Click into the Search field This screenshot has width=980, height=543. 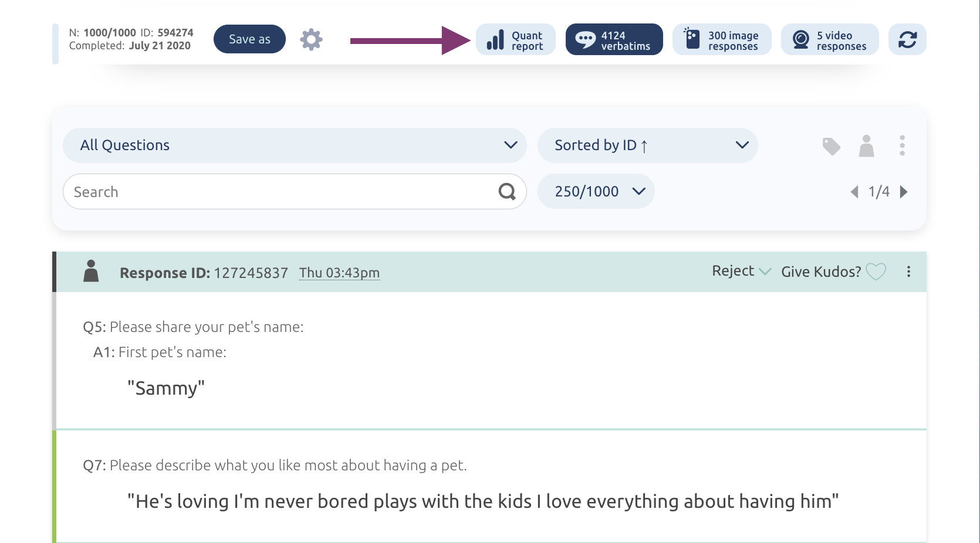coord(295,192)
